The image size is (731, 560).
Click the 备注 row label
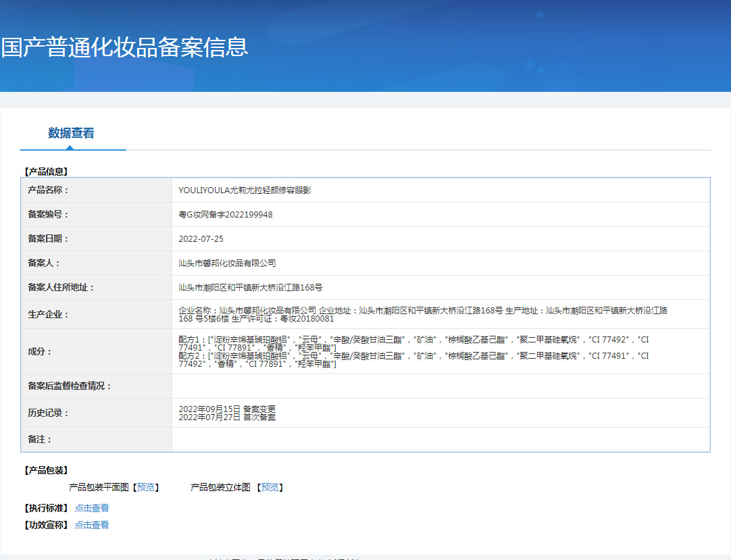tap(40, 439)
